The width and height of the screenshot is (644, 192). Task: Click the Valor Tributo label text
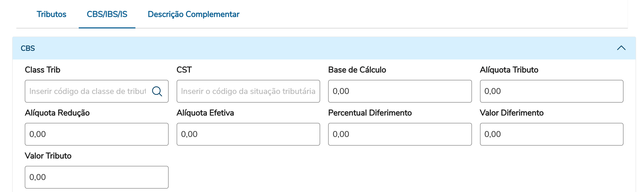coord(48,156)
